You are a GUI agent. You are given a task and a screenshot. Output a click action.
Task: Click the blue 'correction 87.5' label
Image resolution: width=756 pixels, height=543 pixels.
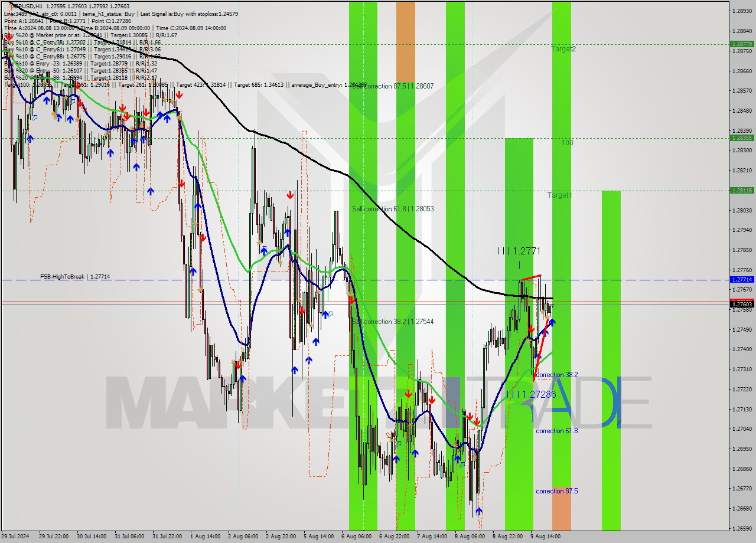(557, 491)
